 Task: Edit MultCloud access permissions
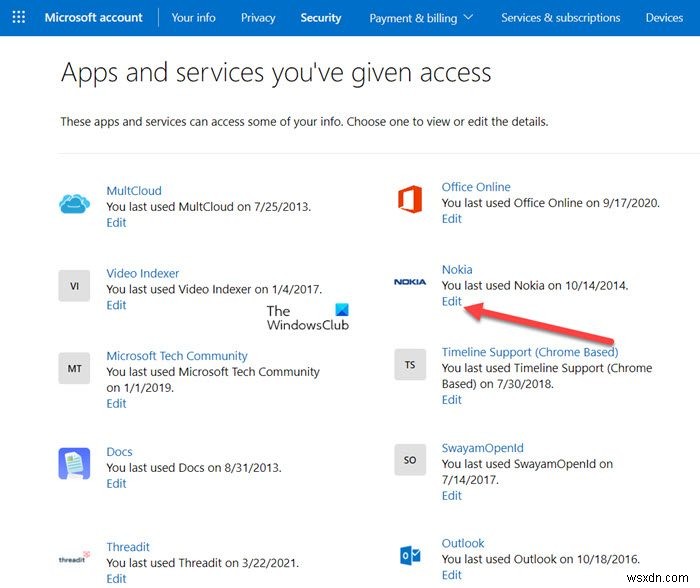click(116, 222)
